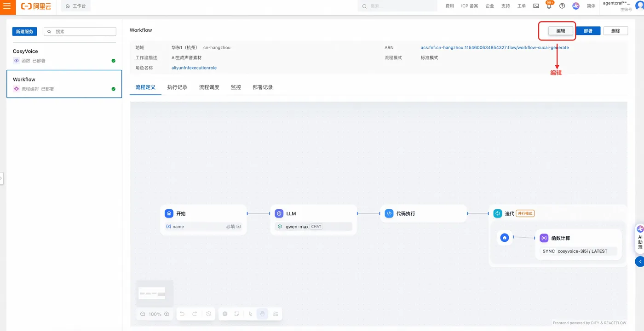Switch to the 部署记录 tab

click(263, 87)
